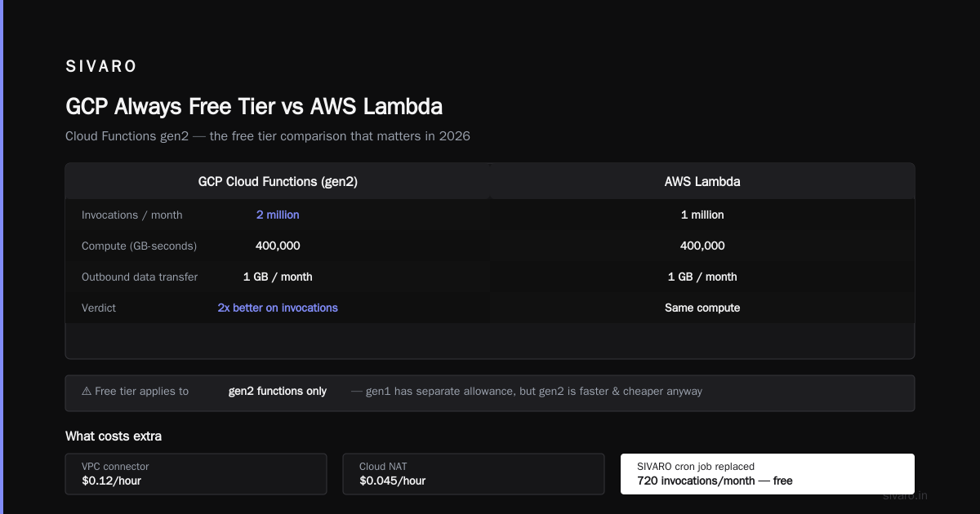Click the 'gen2 functions only' bold text
The image size is (980, 514).
click(x=278, y=391)
